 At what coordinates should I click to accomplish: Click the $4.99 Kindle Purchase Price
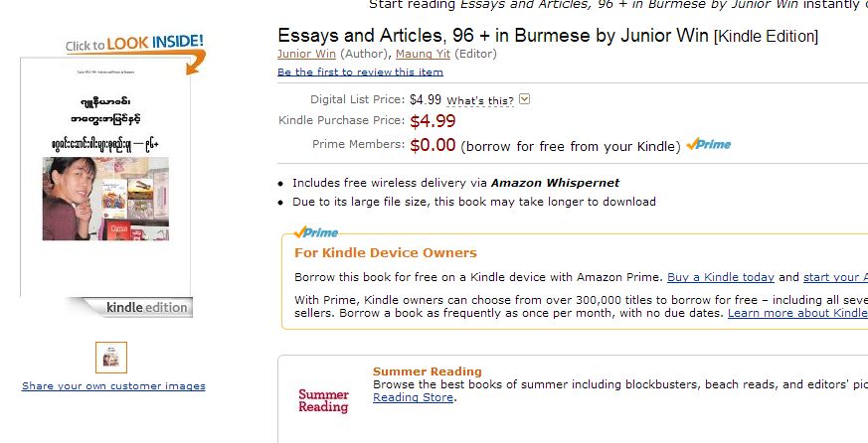[x=433, y=121]
